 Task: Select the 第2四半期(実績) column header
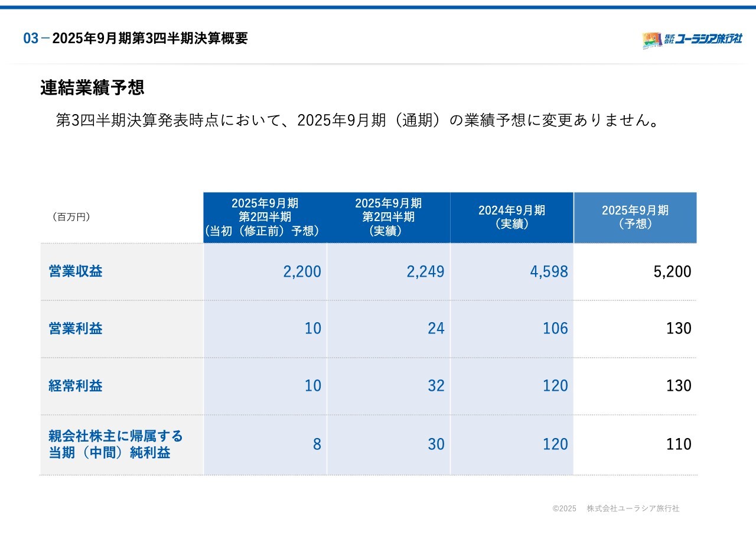click(389, 218)
